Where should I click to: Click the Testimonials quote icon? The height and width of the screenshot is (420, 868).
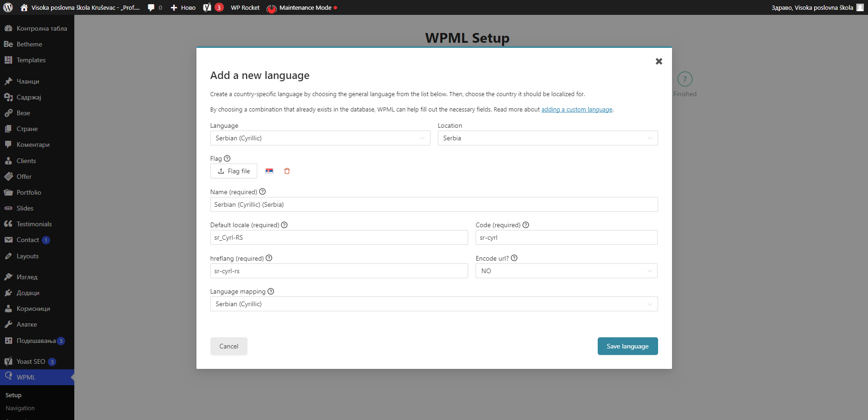(x=8, y=224)
